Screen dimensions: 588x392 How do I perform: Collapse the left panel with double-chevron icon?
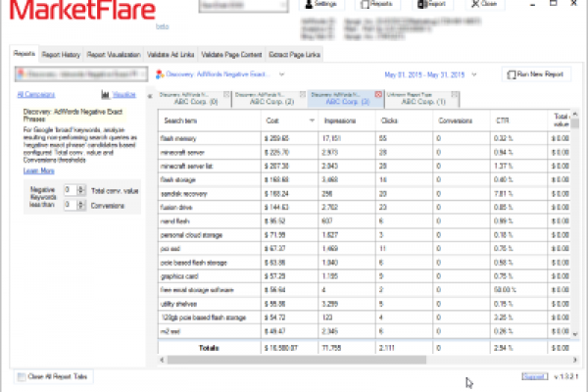pos(150,96)
